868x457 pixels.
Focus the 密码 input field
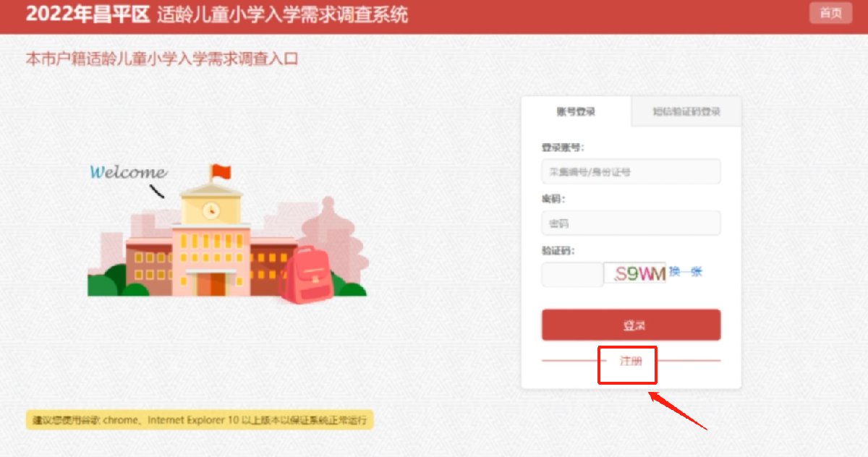631,223
